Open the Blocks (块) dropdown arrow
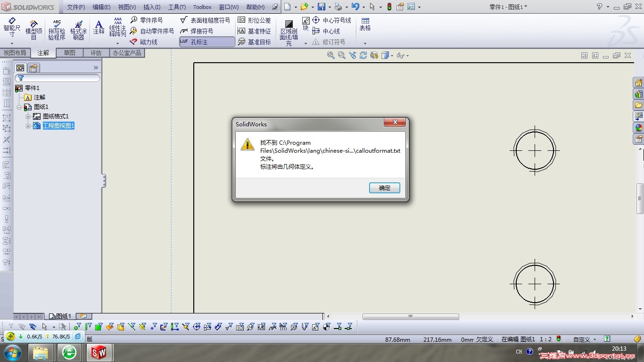This screenshot has height=362, width=644. 305,43
